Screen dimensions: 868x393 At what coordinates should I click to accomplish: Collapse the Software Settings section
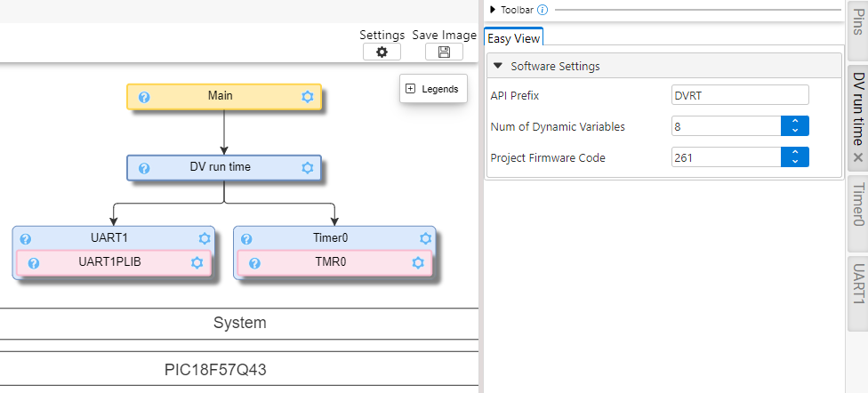[x=498, y=66]
